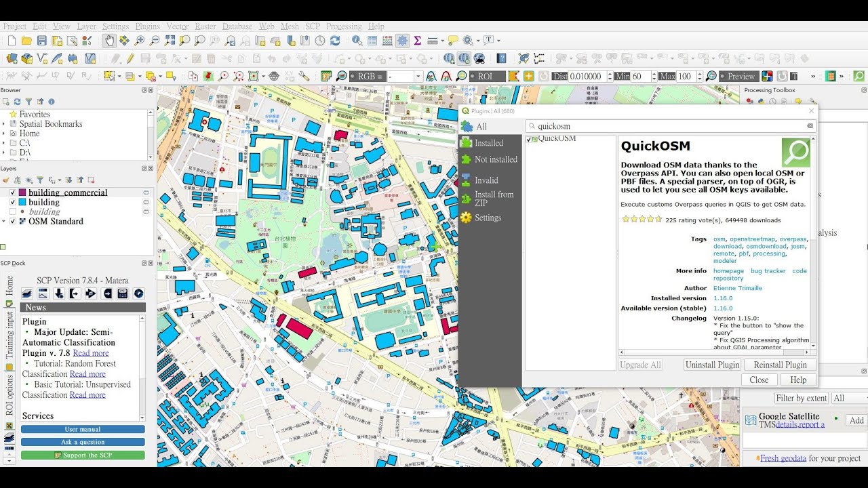Toggle the Processing Toolbox gear icon
868x488 pixels.
point(403,41)
